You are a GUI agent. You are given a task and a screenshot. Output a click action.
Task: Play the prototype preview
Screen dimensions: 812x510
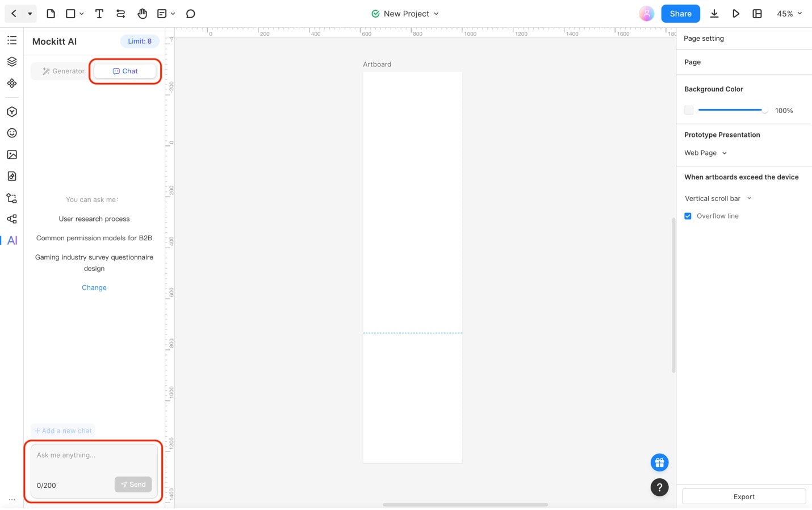click(736, 14)
